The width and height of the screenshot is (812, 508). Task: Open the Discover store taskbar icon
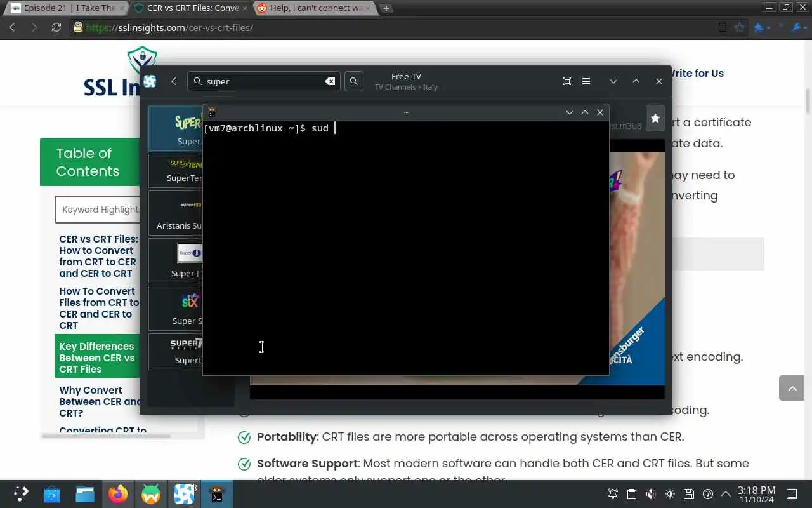click(51, 493)
